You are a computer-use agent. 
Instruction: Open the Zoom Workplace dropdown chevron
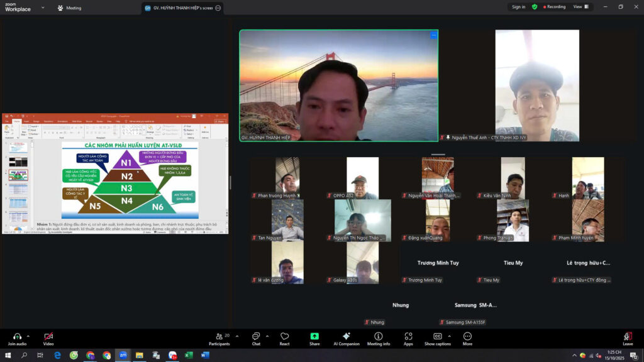(x=43, y=8)
